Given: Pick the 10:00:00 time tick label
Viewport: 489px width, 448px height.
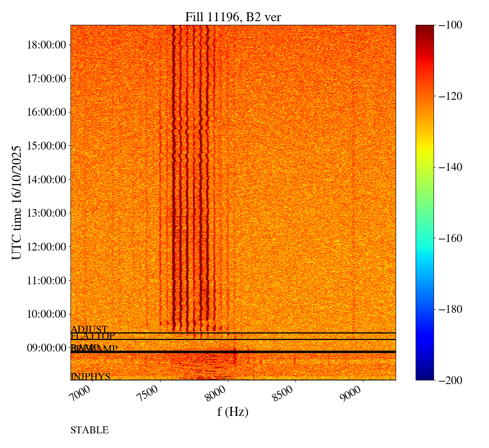Looking at the screenshot, I should [46, 314].
